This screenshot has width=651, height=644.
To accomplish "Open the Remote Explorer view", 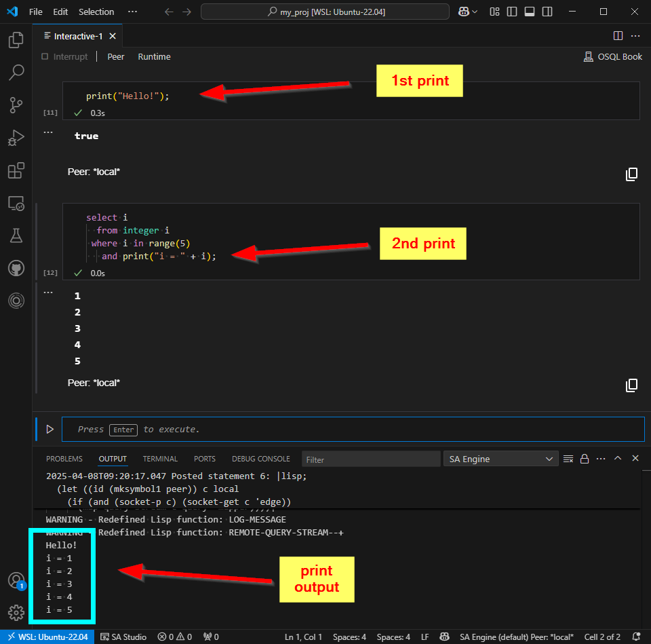I will pos(16,203).
